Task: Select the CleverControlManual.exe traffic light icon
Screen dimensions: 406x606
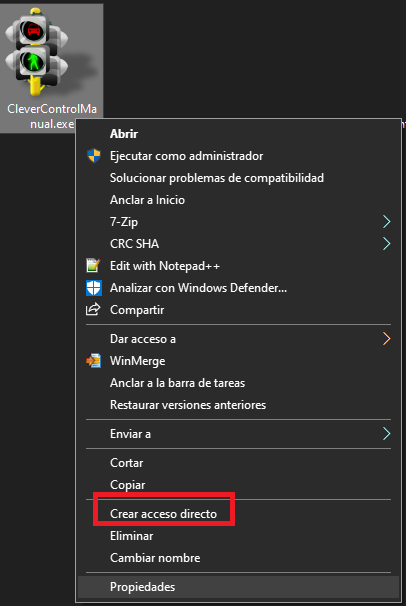Action: [37, 51]
